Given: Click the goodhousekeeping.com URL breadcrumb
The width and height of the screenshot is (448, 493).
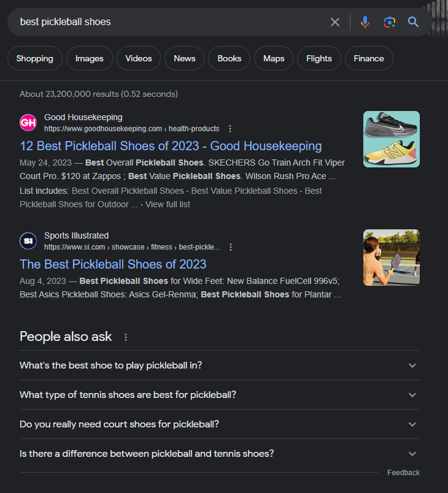Looking at the screenshot, I should click(x=131, y=129).
